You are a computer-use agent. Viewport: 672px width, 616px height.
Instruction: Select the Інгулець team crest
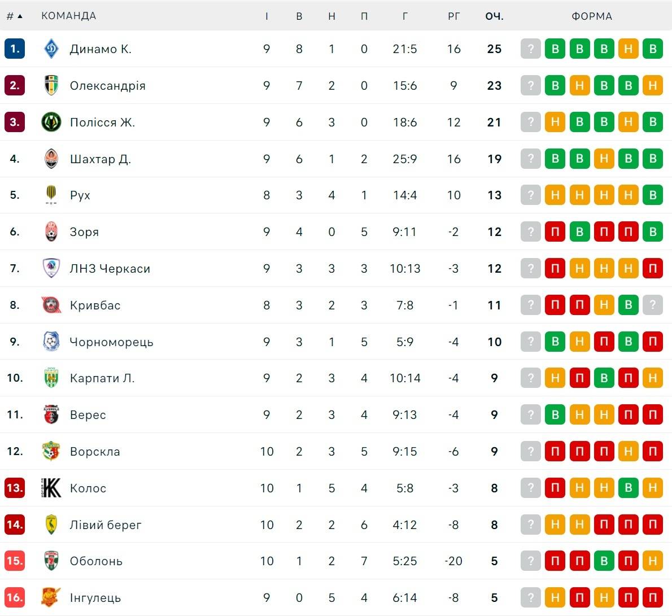pos(51,597)
